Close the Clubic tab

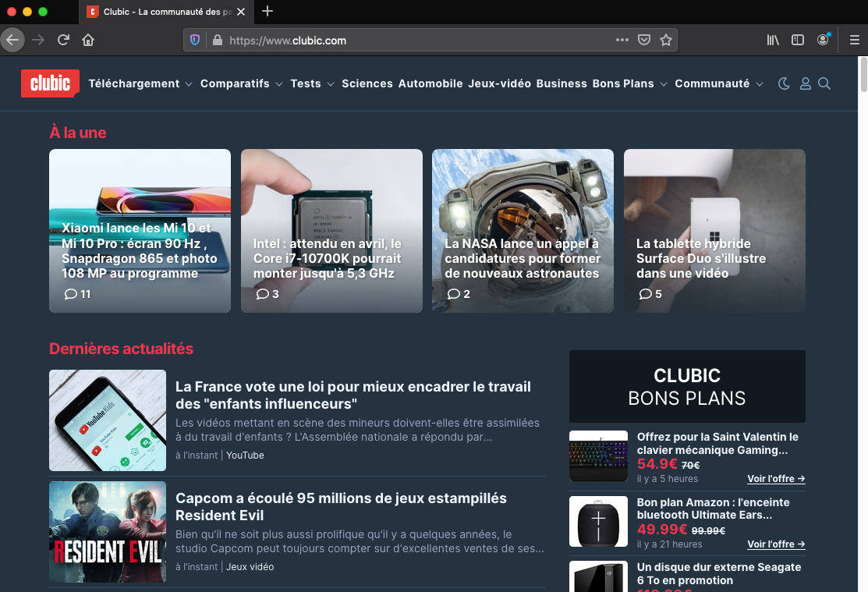coord(241,12)
